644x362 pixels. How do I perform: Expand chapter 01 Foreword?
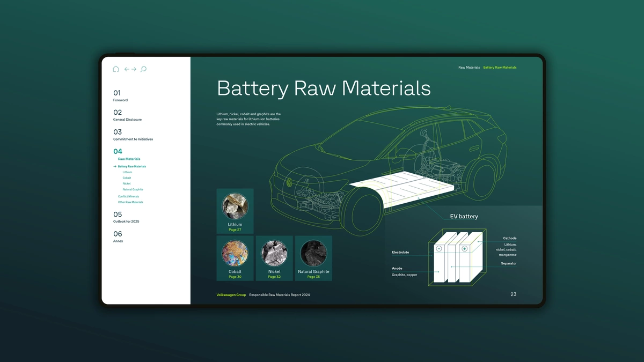pyautogui.click(x=120, y=96)
